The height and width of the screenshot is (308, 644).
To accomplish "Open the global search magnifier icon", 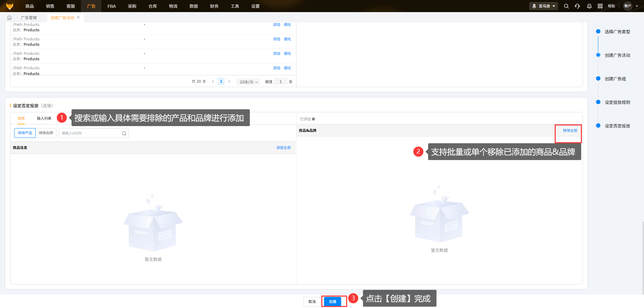I will click(x=566, y=6).
